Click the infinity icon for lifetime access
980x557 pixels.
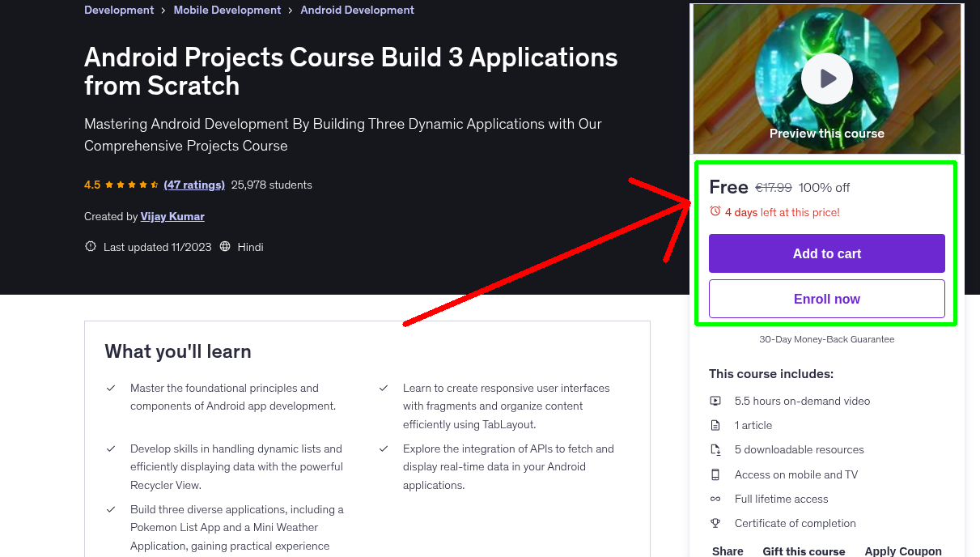[x=715, y=499]
